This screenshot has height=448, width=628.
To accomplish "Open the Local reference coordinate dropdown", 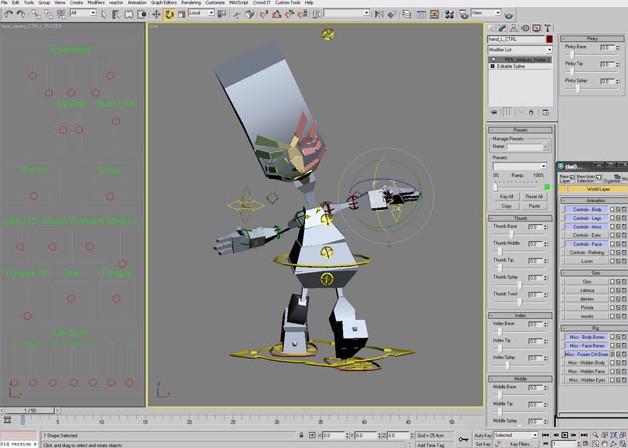I will coord(201,13).
